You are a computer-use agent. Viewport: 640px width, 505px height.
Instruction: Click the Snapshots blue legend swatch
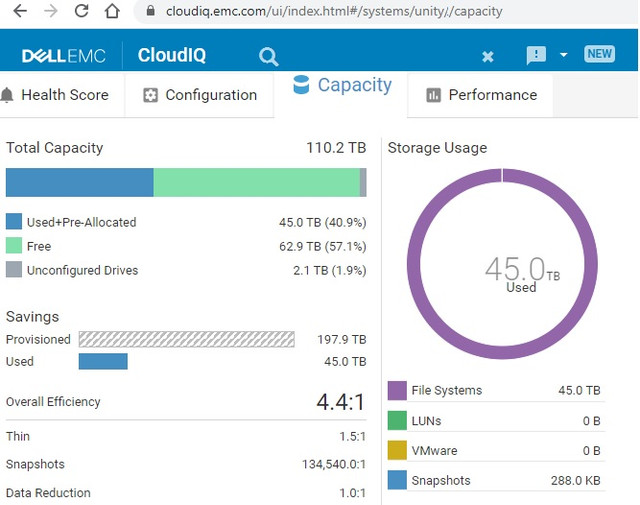pos(397,480)
